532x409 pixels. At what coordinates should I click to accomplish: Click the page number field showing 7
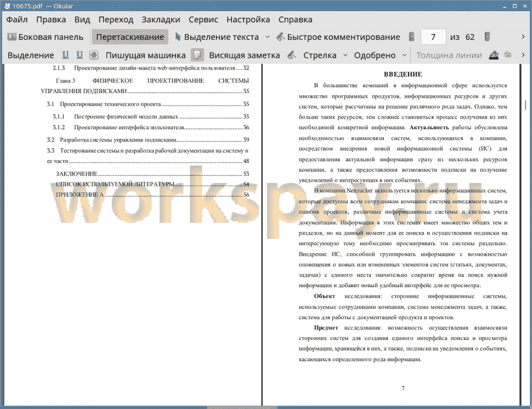coord(433,37)
